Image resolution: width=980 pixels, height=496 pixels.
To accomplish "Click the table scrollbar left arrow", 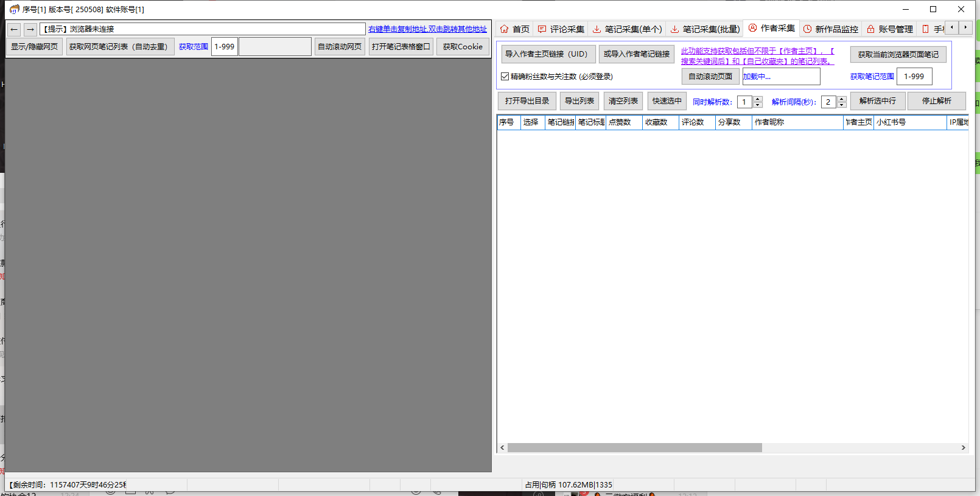I will tap(502, 448).
